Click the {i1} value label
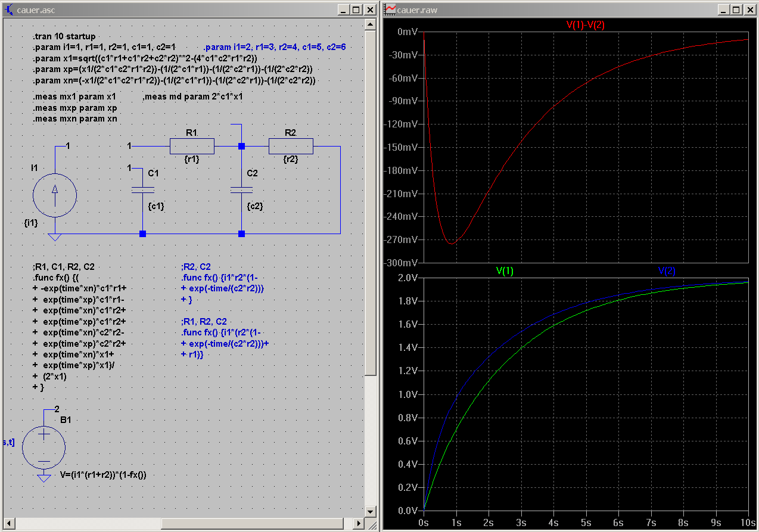Viewport: 759px width, 532px height. [x=31, y=223]
